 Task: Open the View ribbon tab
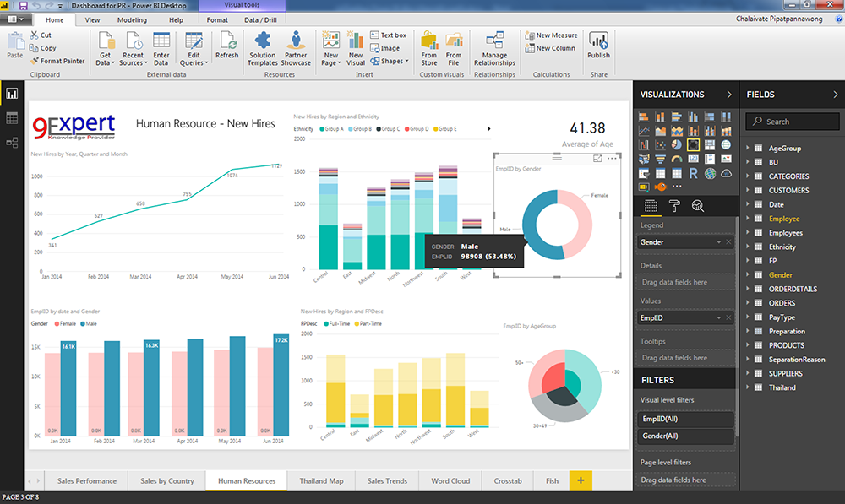coord(92,20)
